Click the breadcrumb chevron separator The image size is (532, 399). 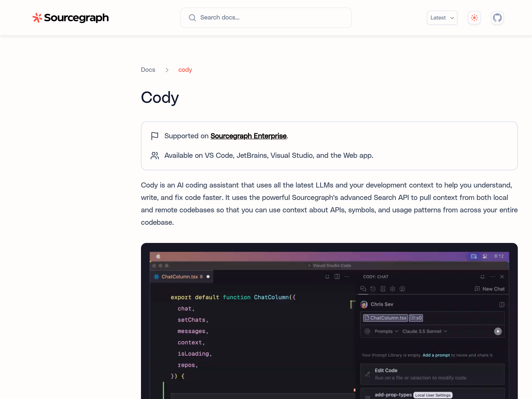click(167, 70)
